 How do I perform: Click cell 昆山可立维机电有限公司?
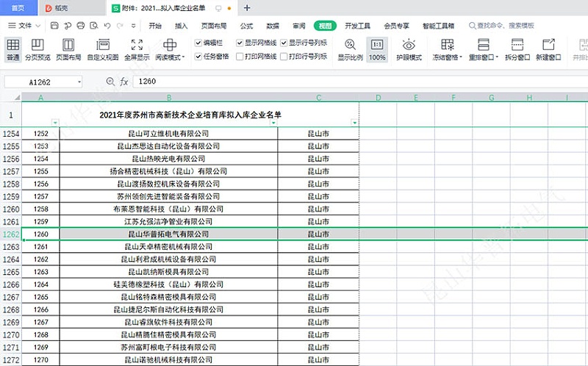pos(168,134)
